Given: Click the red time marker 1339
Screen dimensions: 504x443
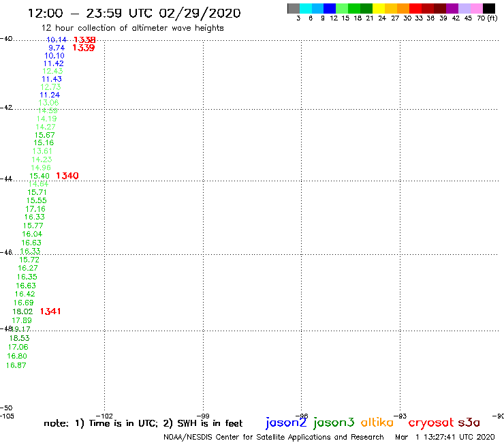Looking at the screenshot, I should click(84, 48).
